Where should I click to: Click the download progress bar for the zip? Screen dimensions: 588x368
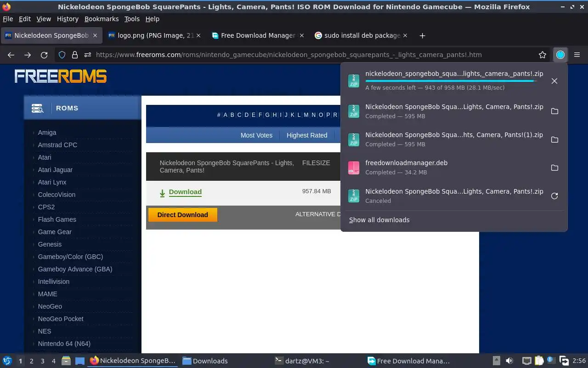click(450, 81)
